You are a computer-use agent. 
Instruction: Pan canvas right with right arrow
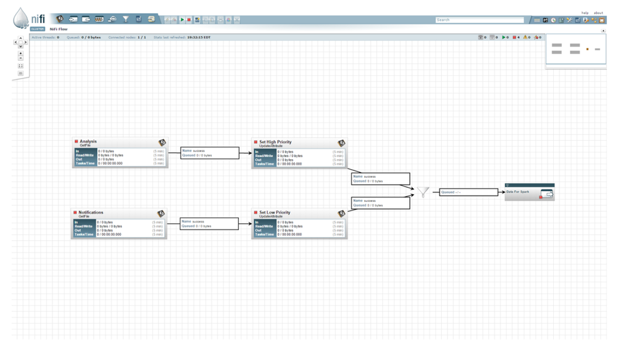coord(25,42)
